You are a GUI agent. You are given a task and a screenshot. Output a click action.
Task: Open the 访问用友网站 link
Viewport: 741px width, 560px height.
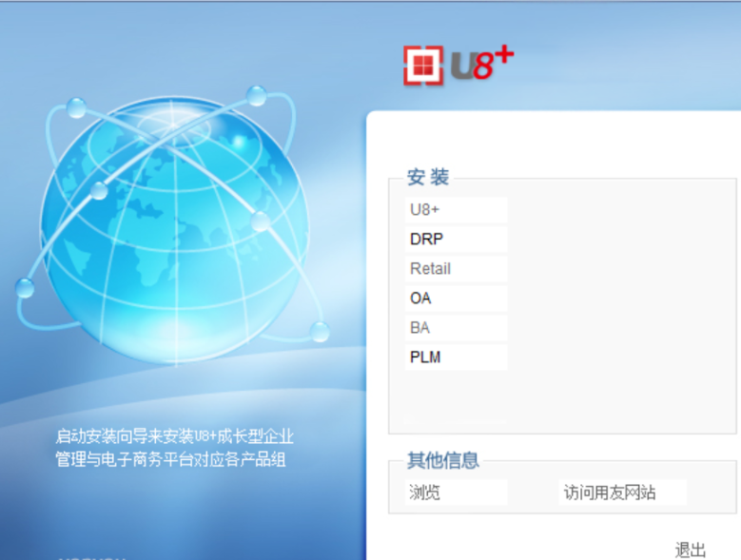(622, 492)
